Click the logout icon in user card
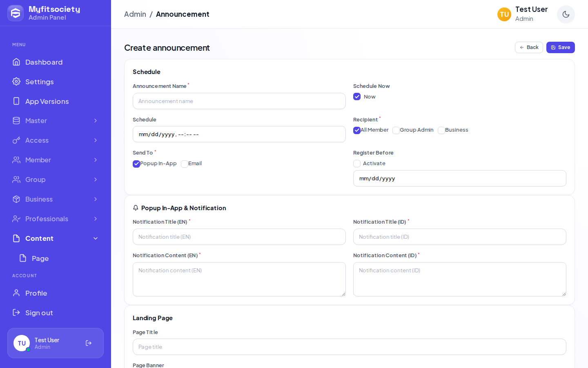The image size is (588, 368). (89, 343)
